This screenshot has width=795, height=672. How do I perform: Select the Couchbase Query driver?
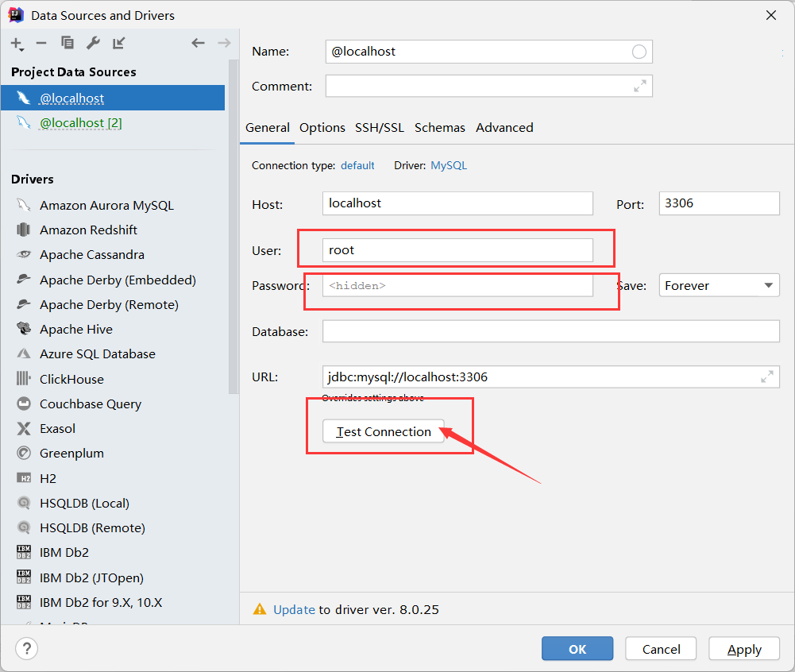[91, 404]
